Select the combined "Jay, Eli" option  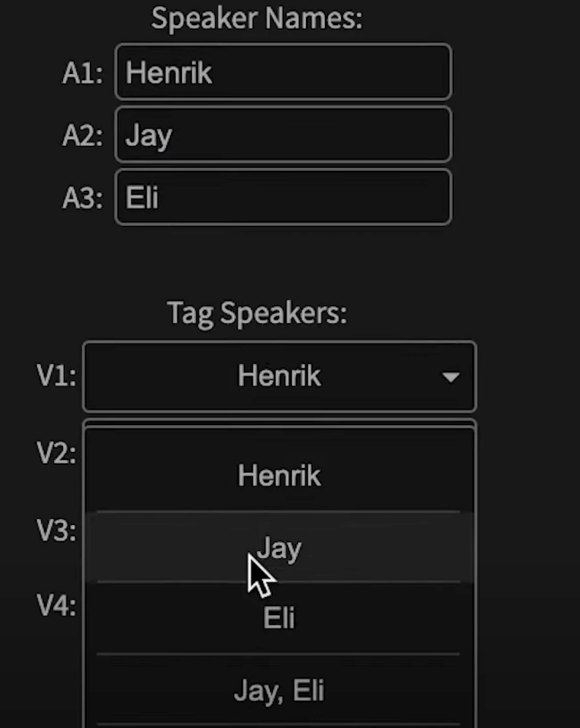[279, 691]
